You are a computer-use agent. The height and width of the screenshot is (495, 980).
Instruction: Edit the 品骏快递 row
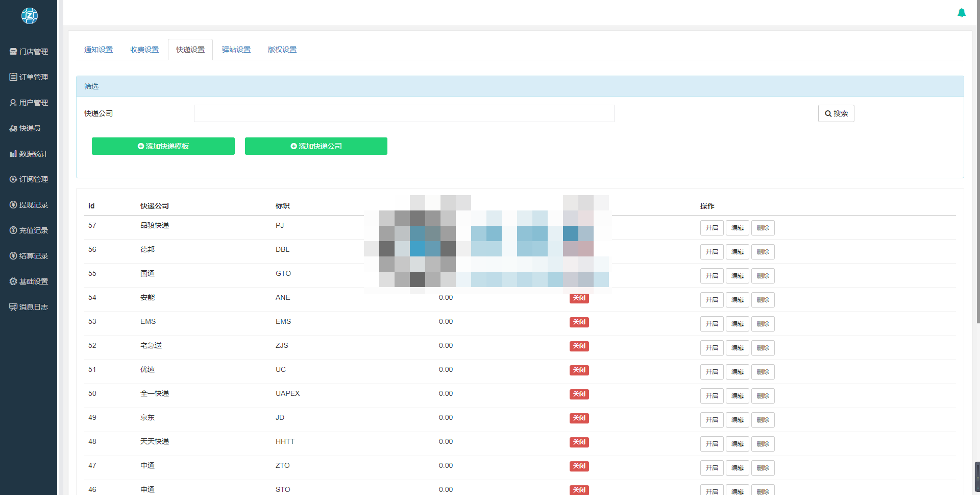pyautogui.click(x=737, y=228)
